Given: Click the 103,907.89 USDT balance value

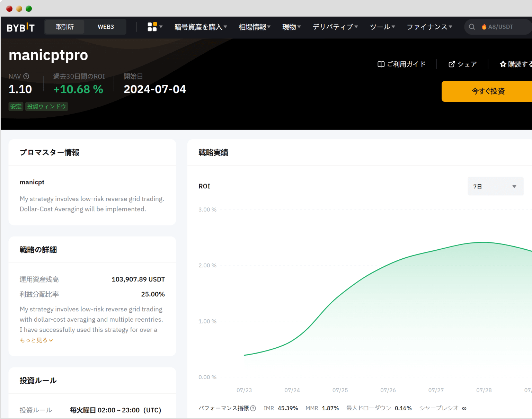Looking at the screenshot, I should (x=138, y=279).
